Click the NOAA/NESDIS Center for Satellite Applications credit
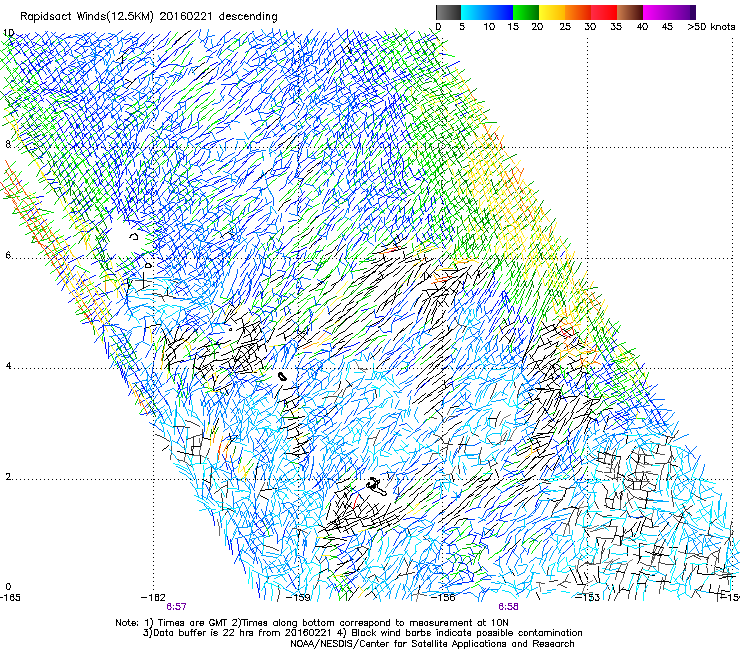This screenshot has height=650, width=740. 432,643
